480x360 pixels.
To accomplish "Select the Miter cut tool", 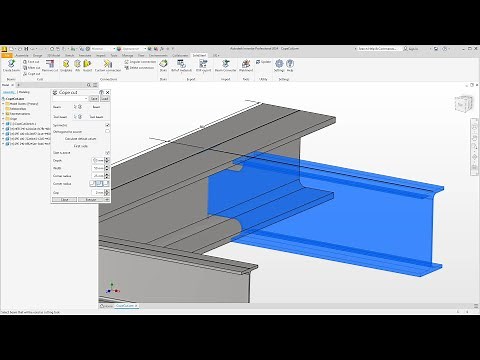I will pos(31,68).
